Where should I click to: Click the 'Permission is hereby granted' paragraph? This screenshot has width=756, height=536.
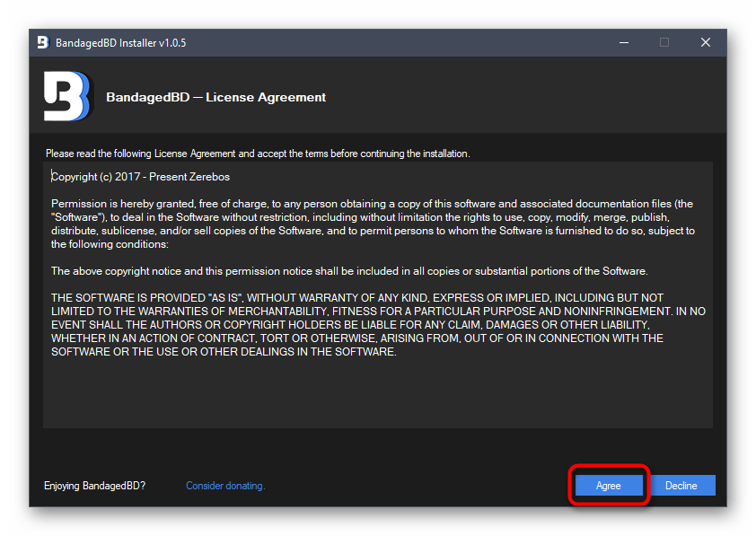[373, 224]
